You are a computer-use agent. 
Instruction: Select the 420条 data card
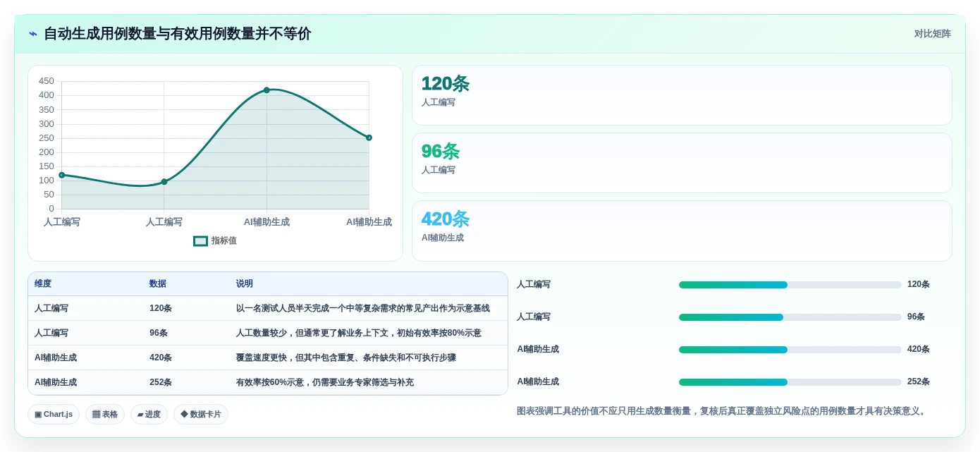[x=682, y=231]
